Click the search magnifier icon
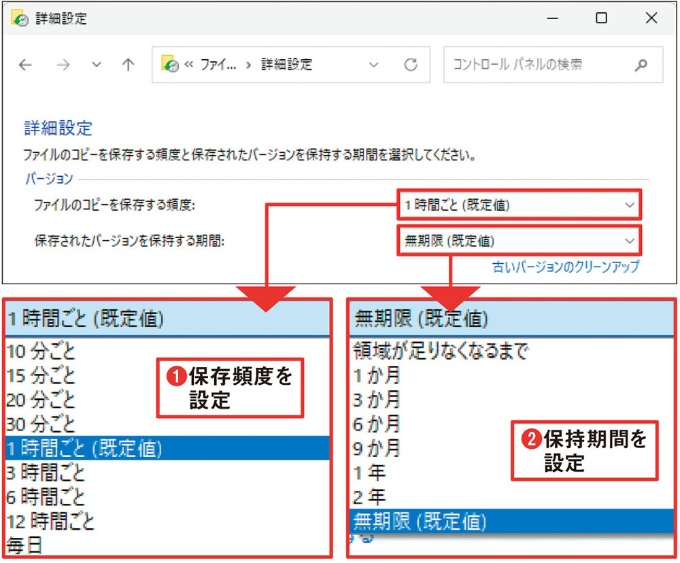Viewport: 680px width, 563px height. coord(641,65)
